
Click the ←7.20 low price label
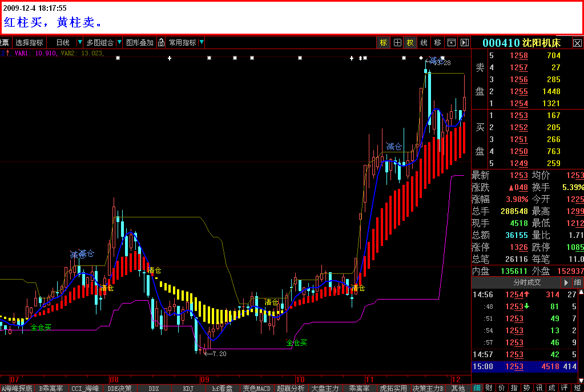[x=215, y=354]
